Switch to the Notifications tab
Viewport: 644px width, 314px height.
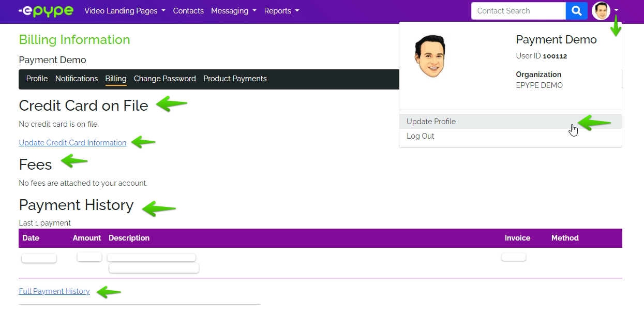[77, 79]
